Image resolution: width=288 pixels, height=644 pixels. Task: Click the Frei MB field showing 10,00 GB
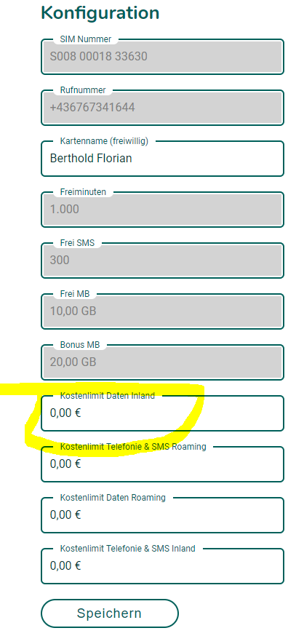(162, 311)
